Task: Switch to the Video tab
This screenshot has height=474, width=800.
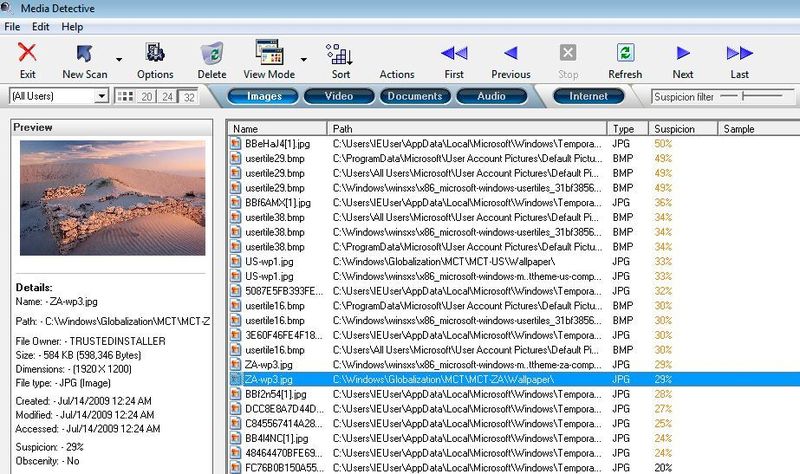Action: point(337,96)
